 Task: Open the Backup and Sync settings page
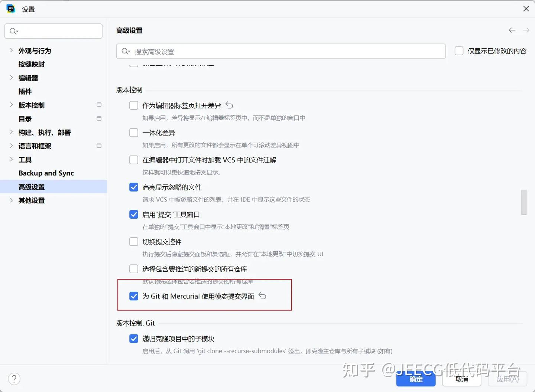click(46, 173)
